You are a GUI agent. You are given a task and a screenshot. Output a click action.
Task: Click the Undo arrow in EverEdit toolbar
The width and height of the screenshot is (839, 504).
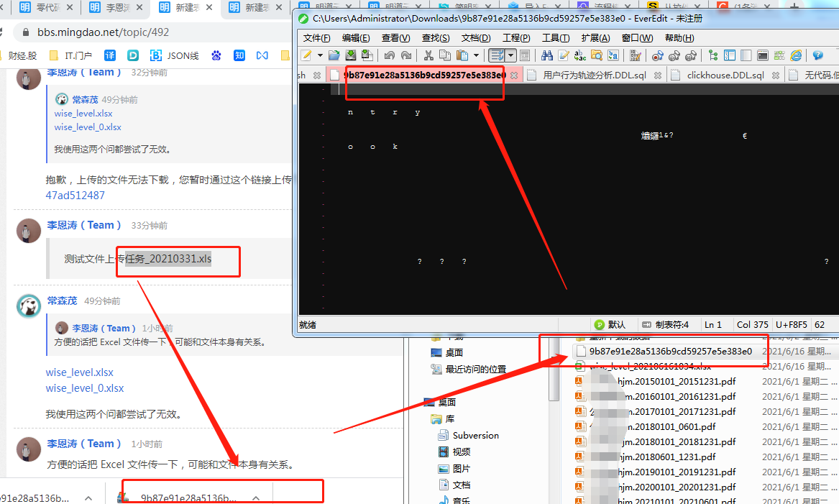coord(389,55)
